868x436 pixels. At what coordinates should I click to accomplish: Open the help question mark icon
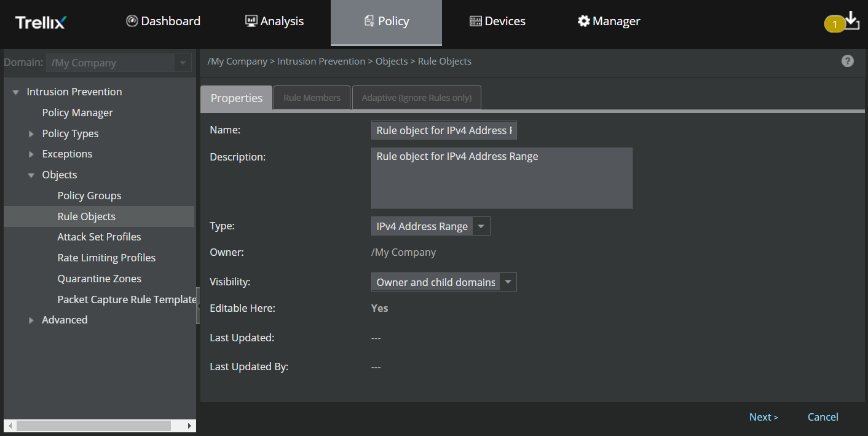pyautogui.click(x=848, y=61)
